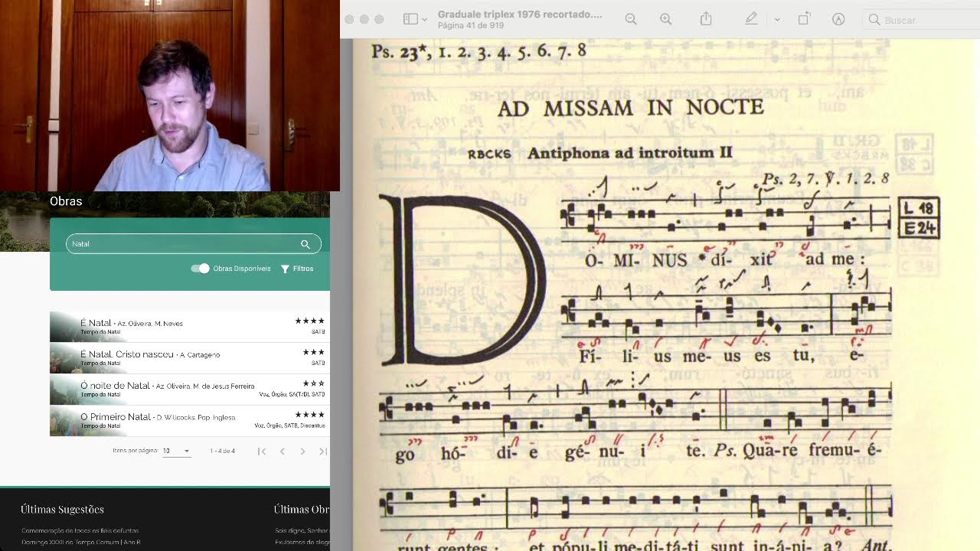This screenshot has height=551, width=980.
Task: Click 'SATB' label on 'É Natal, Cristo nasceu' row
Action: pos(318,364)
